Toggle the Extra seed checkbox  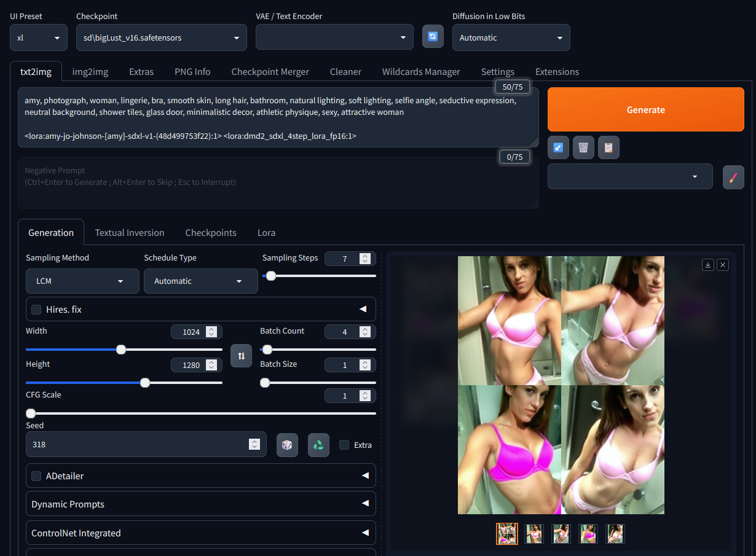point(344,445)
